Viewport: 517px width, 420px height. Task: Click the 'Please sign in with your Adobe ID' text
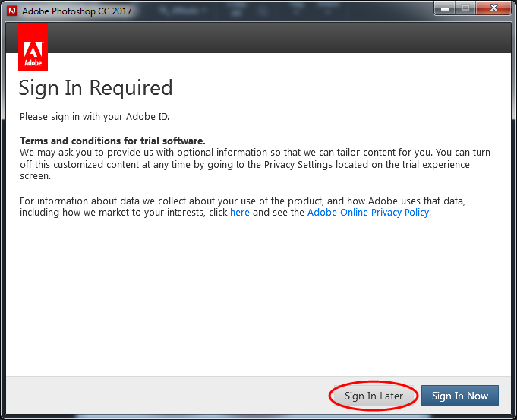click(x=94, y=117)
